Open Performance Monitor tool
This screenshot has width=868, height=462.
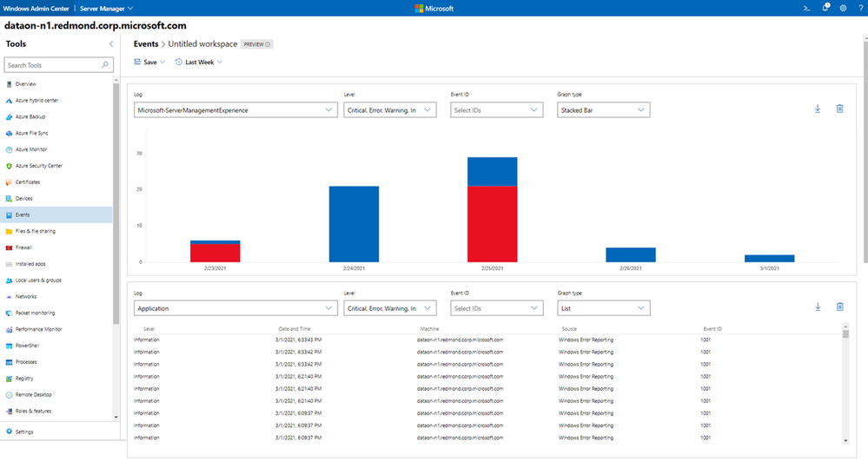(39, 329)
